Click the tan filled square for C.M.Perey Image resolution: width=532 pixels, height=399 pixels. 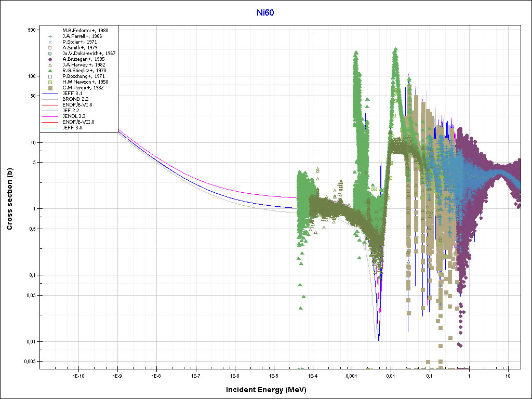[50, 88]
